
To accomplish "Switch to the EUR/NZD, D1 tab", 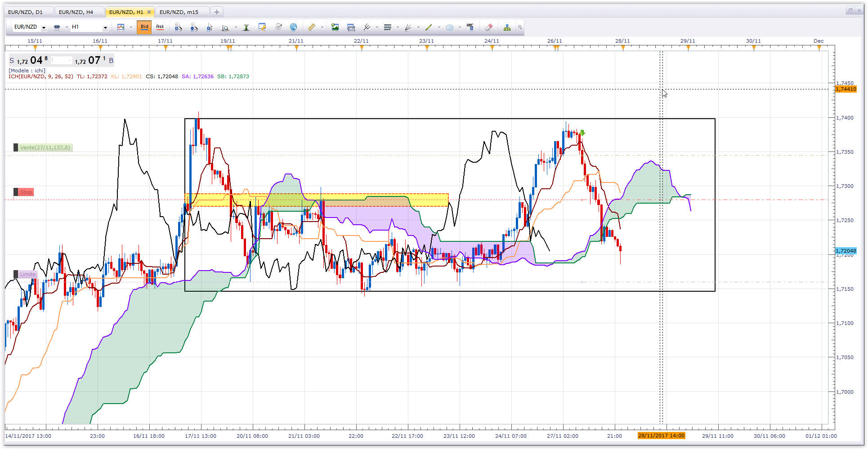I will coord(29,12).
